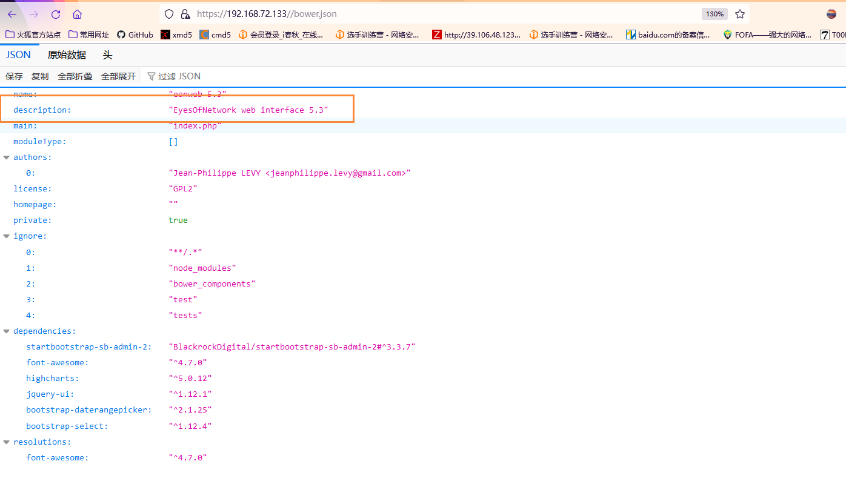The image size is (846, 504).
Task: Click the "tests" ignore value
Action: (x=185, y=316)
